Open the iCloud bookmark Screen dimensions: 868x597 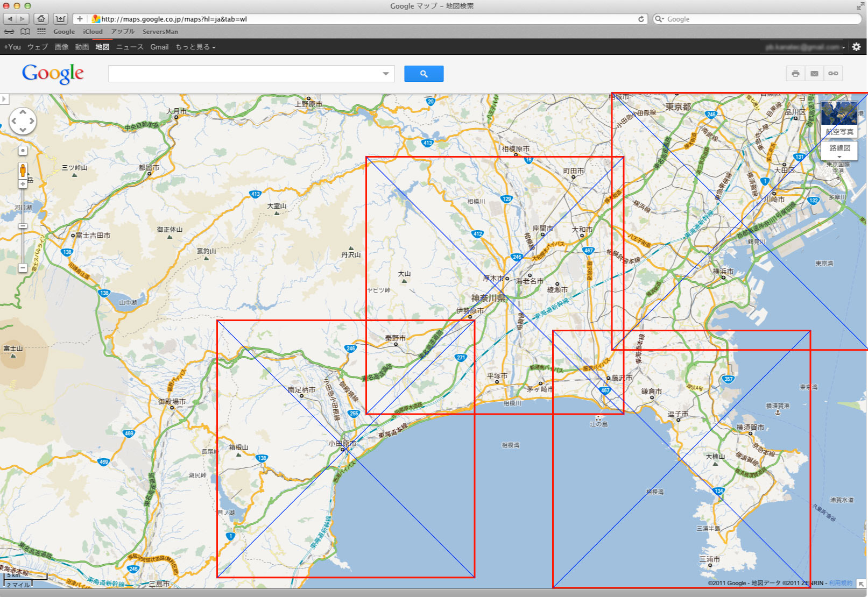coord(93,32)
